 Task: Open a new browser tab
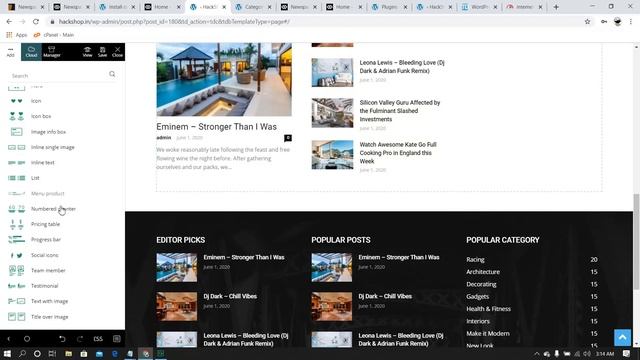click(556, 7)
